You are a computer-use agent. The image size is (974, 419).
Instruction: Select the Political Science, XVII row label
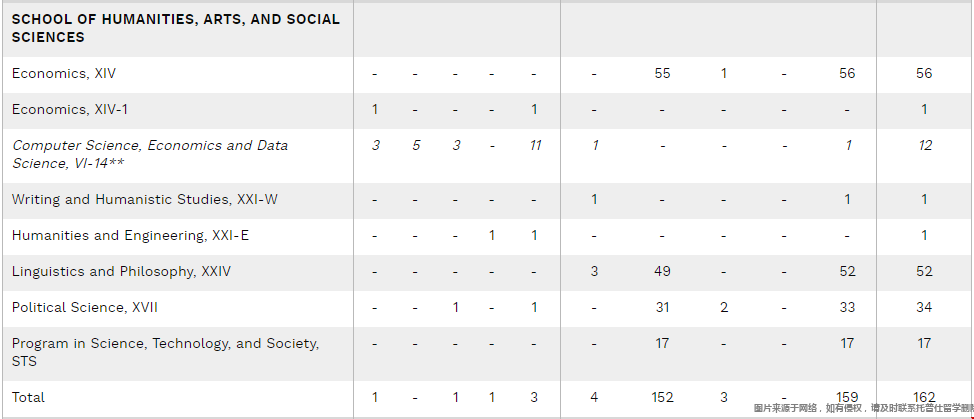(84, 307)
